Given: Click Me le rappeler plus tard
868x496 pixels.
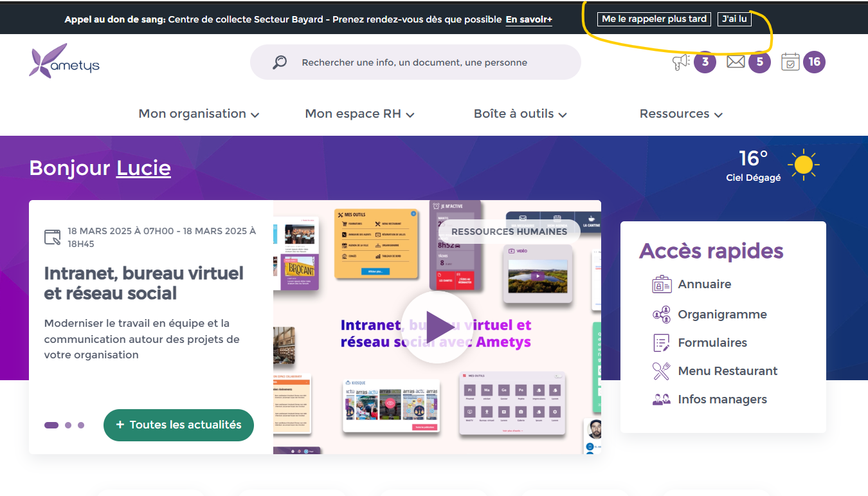Looking at the screenshot, I should pyautogui.click(x=654, y=19).
